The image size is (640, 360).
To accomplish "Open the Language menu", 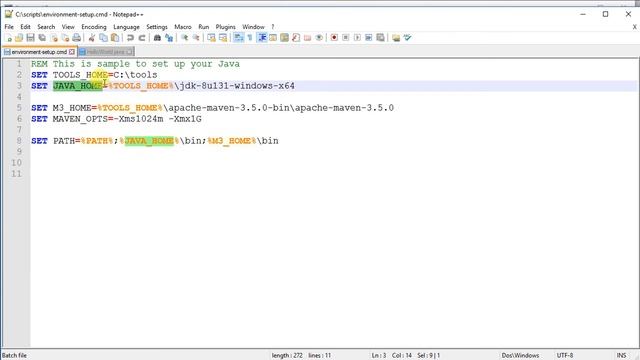I will click(x=126, y=27).
